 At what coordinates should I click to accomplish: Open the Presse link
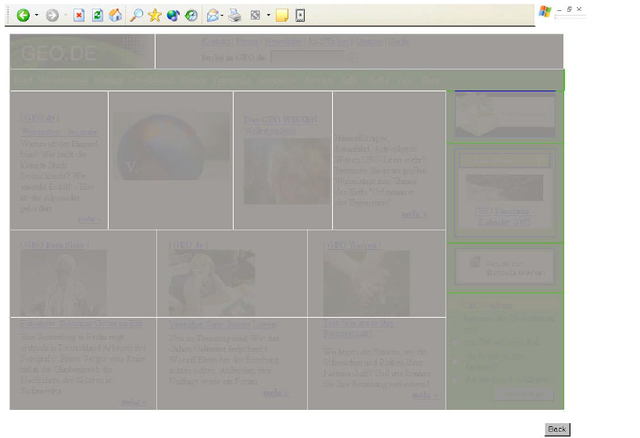tap(247, 41)
